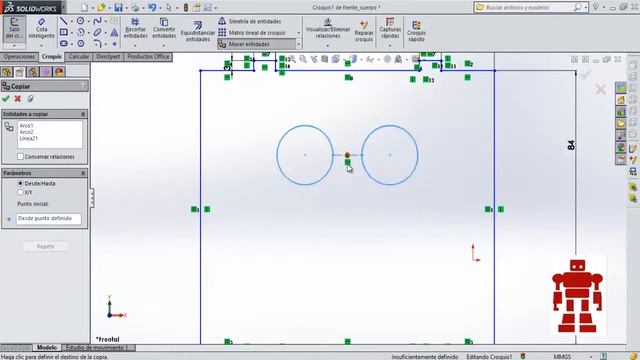Click Croquis rápido tool
The image size is (640, 360).
pos(416,31)
